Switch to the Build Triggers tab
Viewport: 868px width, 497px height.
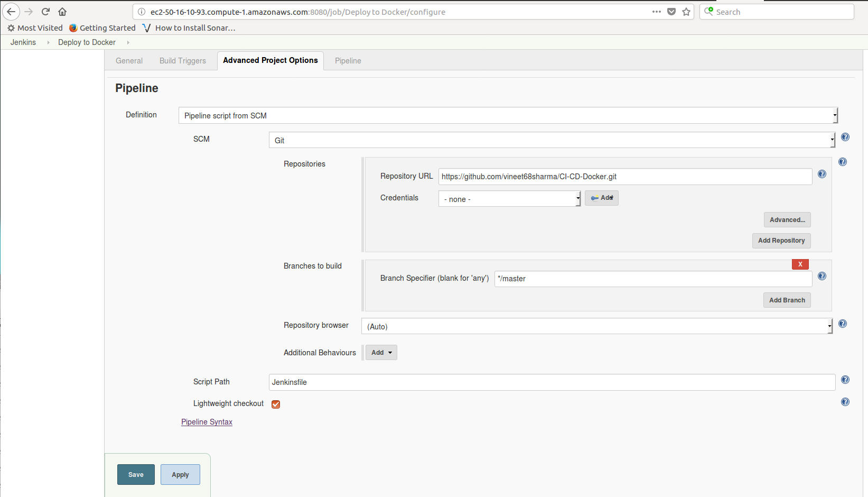(x=183, y=61)
